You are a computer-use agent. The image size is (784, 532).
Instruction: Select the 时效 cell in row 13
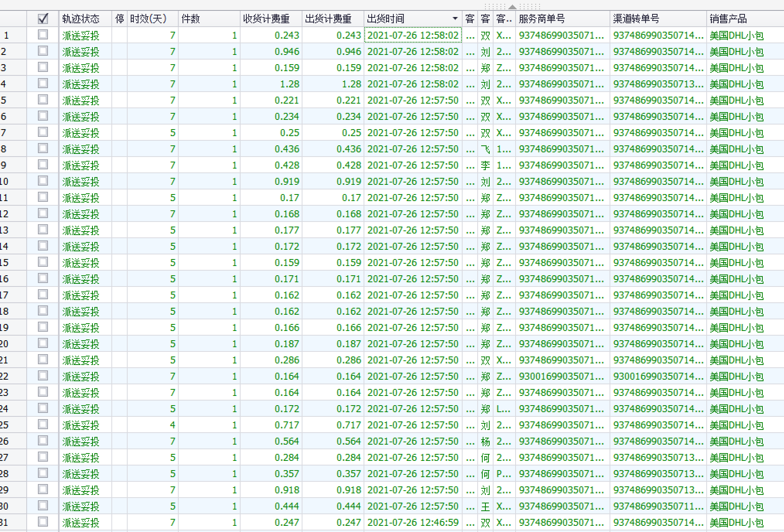[x=152, y=230]
